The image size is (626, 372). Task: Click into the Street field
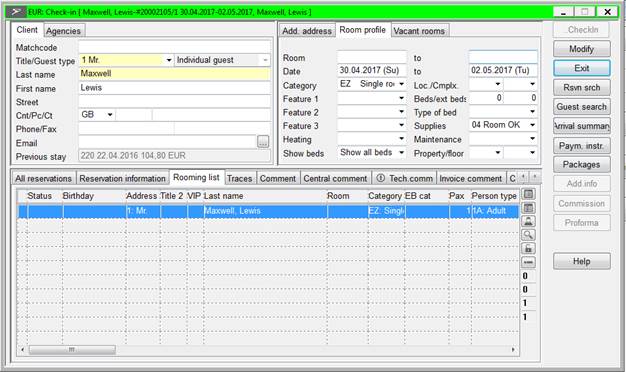tap(174, 101)
